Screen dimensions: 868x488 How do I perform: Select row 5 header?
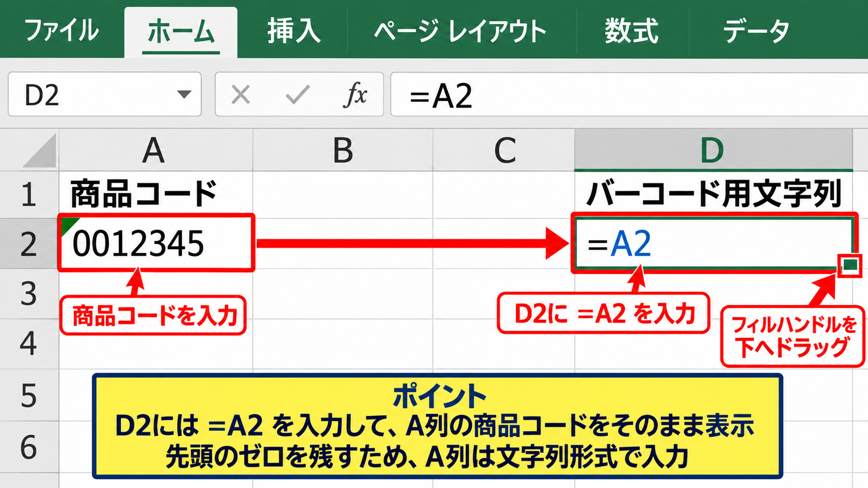point(29,396)
